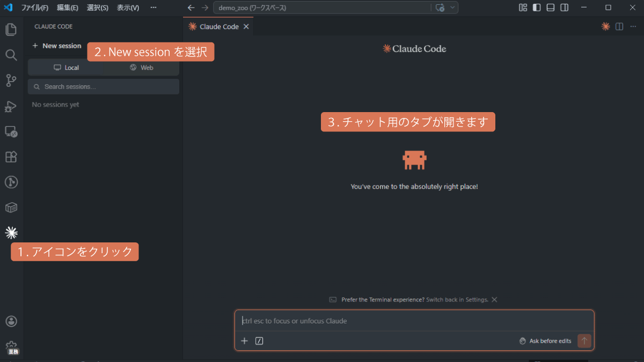Open the ファイル(F) menu
The height and width of the screenshot is (362, 644).
(x=34, y=8)
